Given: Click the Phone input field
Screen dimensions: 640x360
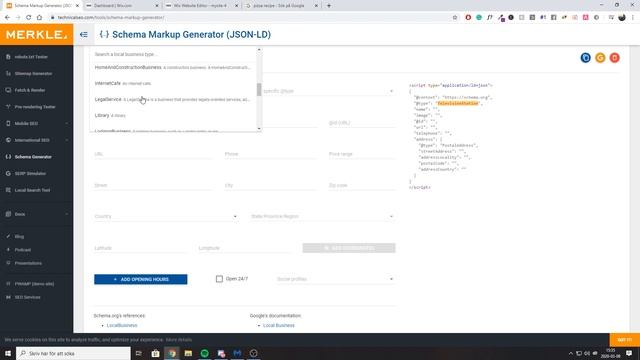Looking at the screenshot, I should [x=270, y=154].
